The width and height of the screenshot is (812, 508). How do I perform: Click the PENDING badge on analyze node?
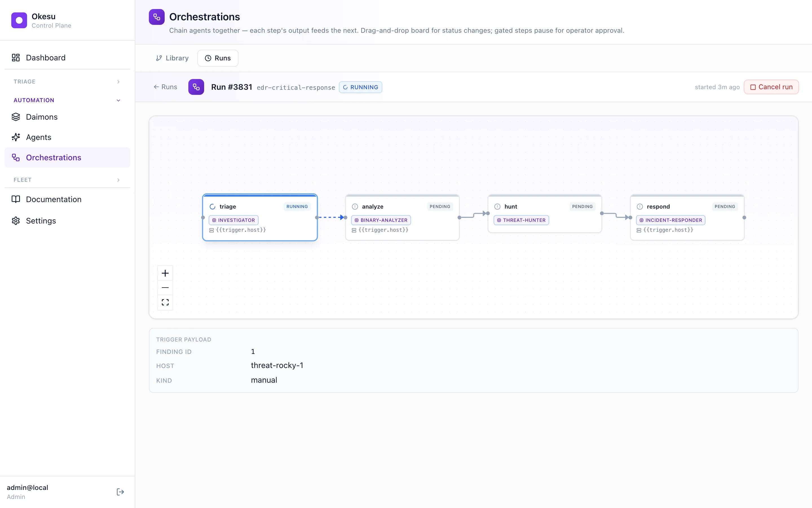point(440,207)
